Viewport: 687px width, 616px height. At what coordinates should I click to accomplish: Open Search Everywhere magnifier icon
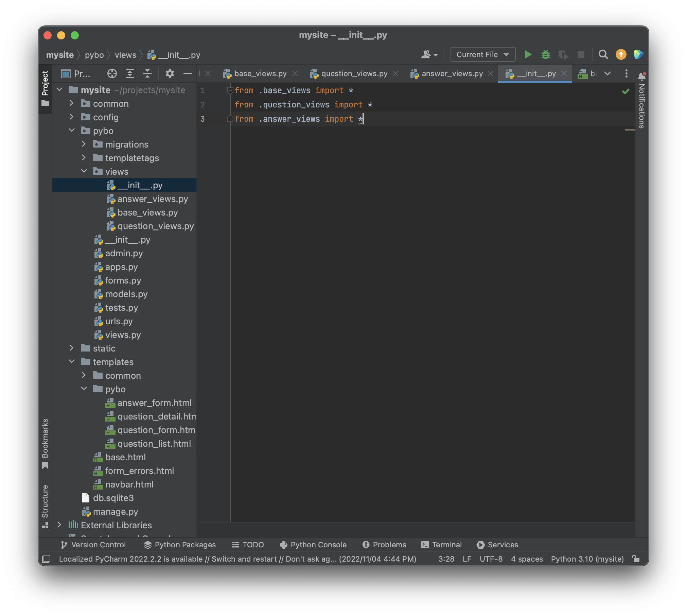tap(603, 54)
